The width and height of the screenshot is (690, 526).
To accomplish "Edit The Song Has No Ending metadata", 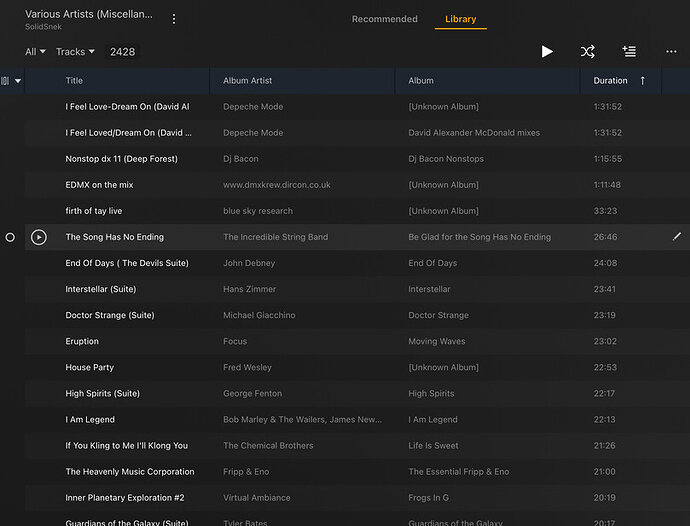I will 677,237.
